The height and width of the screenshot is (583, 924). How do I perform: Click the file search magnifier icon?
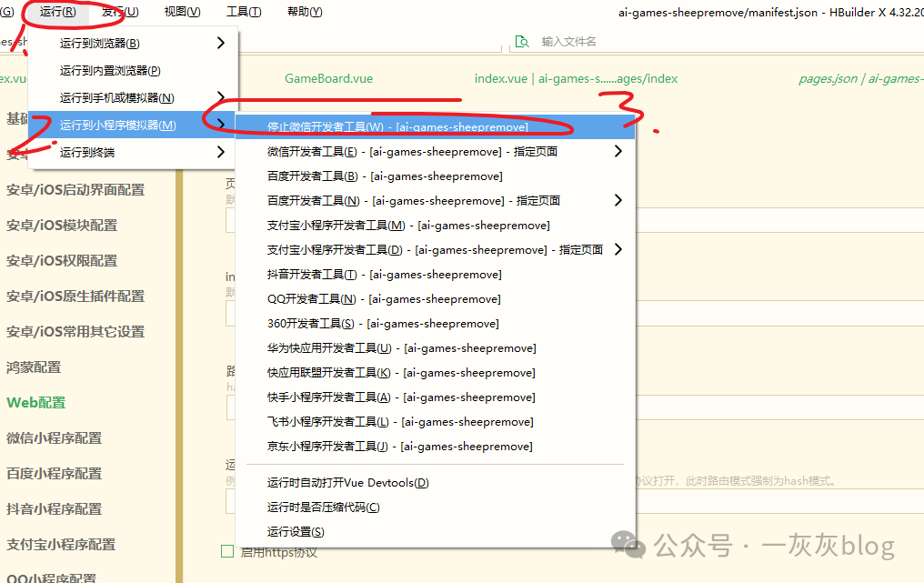pos(521,41)
